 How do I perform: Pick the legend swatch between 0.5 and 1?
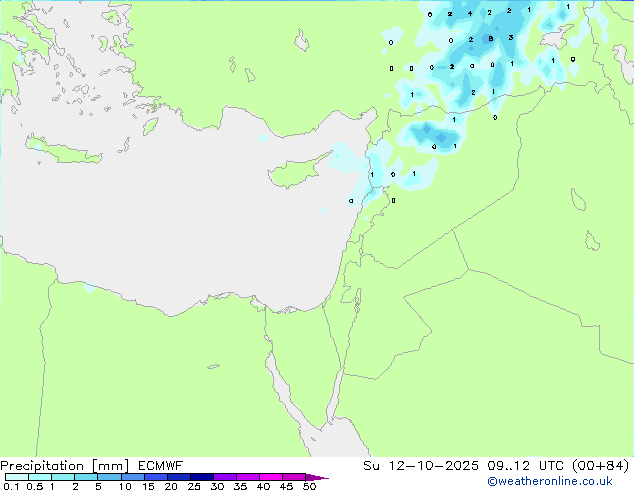coord(40,477)
